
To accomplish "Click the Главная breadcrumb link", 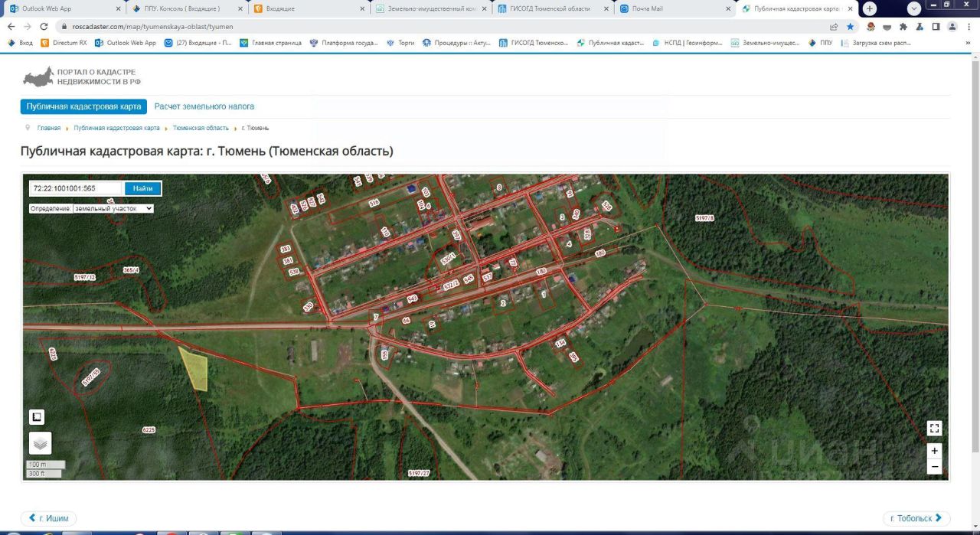I will click(49, 128).
